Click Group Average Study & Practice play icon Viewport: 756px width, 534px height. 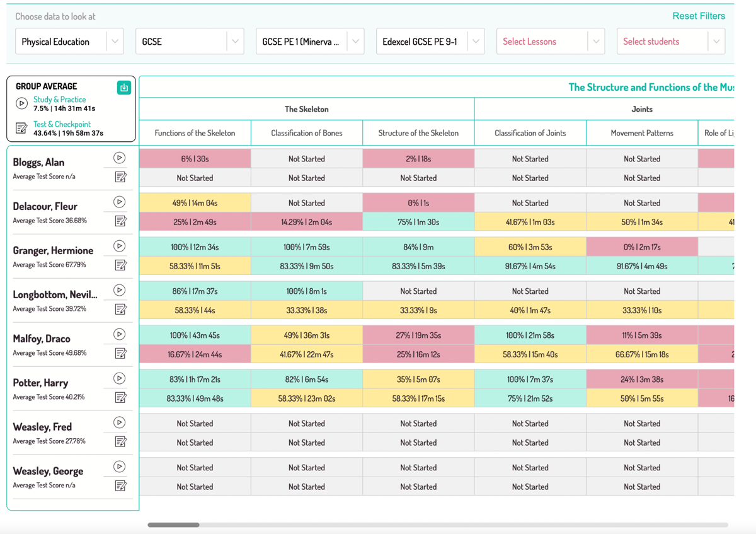21,103
